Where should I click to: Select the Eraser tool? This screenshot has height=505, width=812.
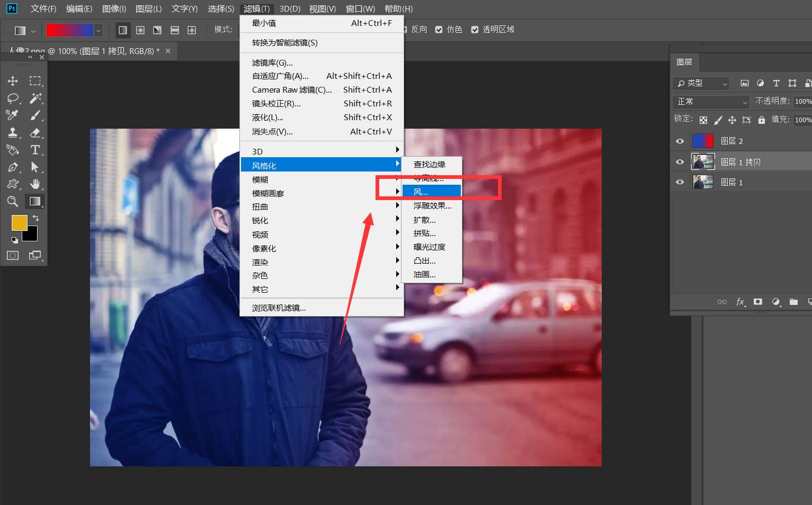point(35,132)
